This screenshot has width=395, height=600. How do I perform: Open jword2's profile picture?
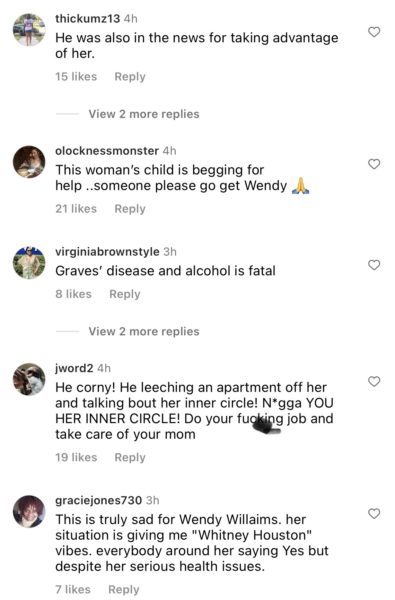[29, 379]
